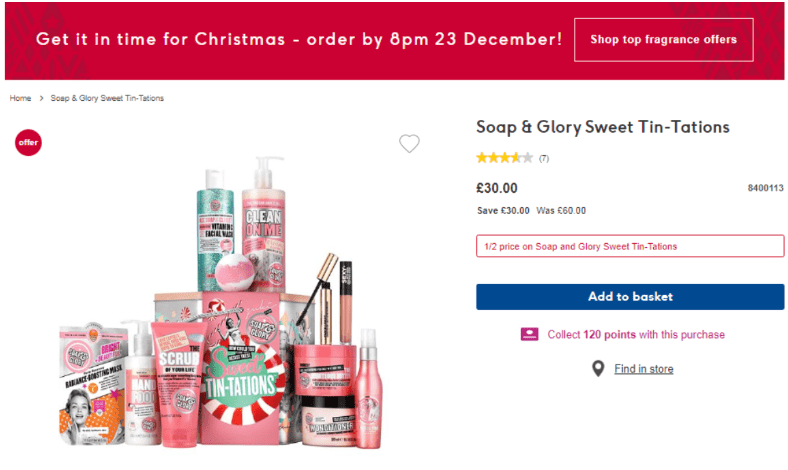Click the yellow star rating
The width and height of the screenshot is (788, 470).
(x=504, y=158)
